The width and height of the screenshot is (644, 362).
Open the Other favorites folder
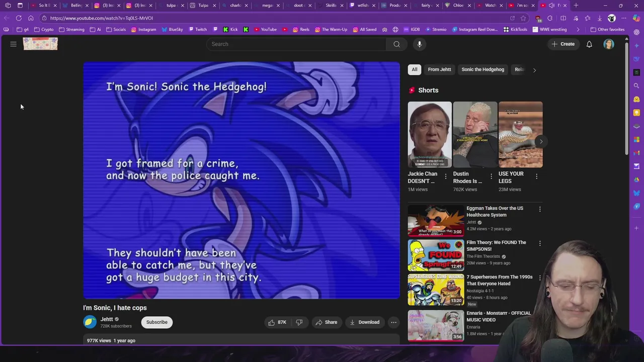(607, 30)
